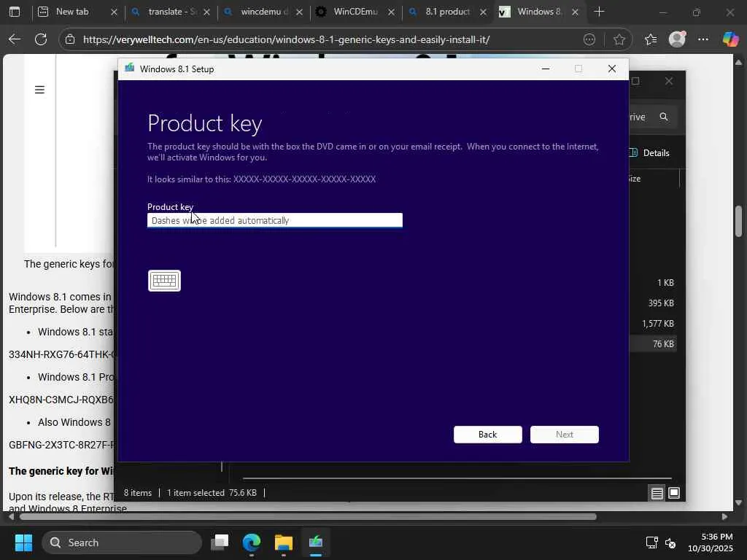Click the XHQ8N-C3MCJ key text
747x560 pixels.
pos(62,400)
